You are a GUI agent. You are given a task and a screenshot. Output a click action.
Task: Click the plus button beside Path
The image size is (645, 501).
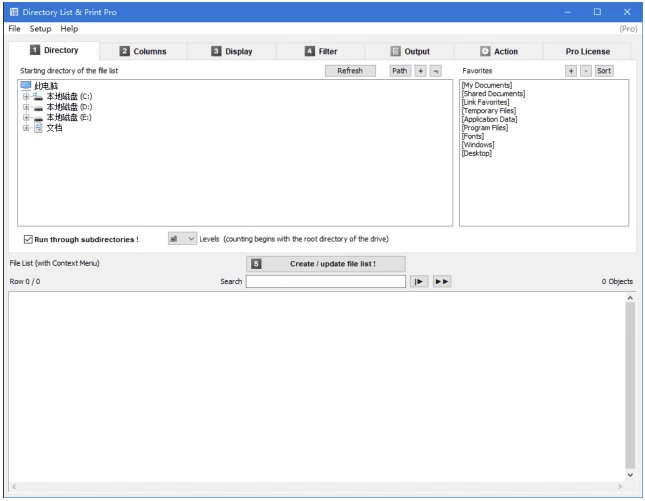coord(421,71)
